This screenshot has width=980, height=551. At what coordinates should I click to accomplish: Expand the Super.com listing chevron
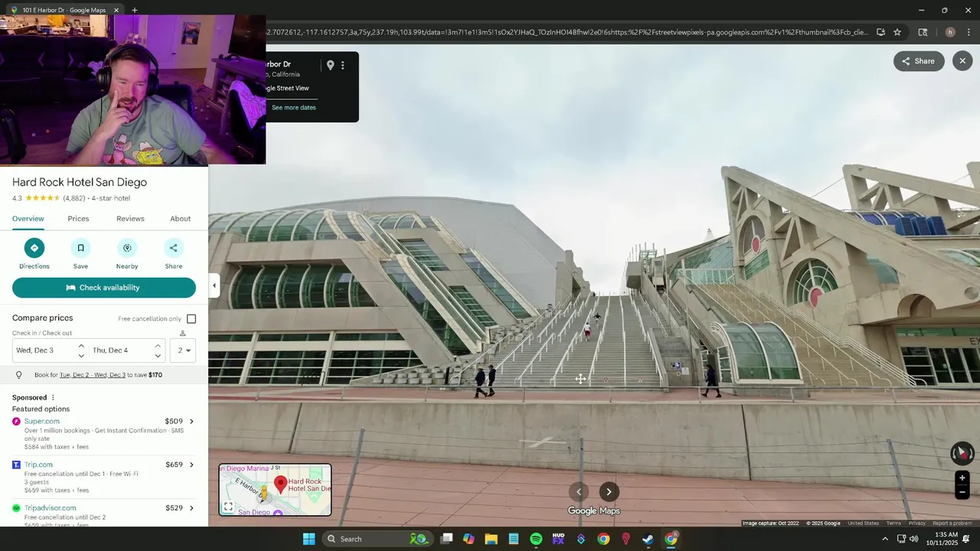[191, 422]
